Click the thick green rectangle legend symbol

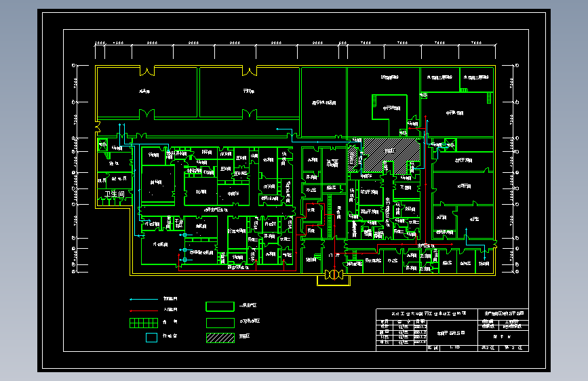[220, 306]
